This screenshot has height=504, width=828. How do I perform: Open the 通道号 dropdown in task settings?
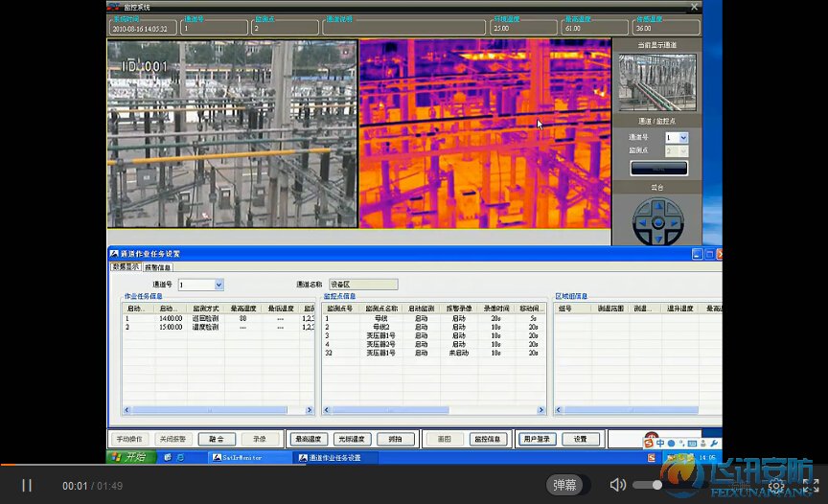(x=219, y=285)
